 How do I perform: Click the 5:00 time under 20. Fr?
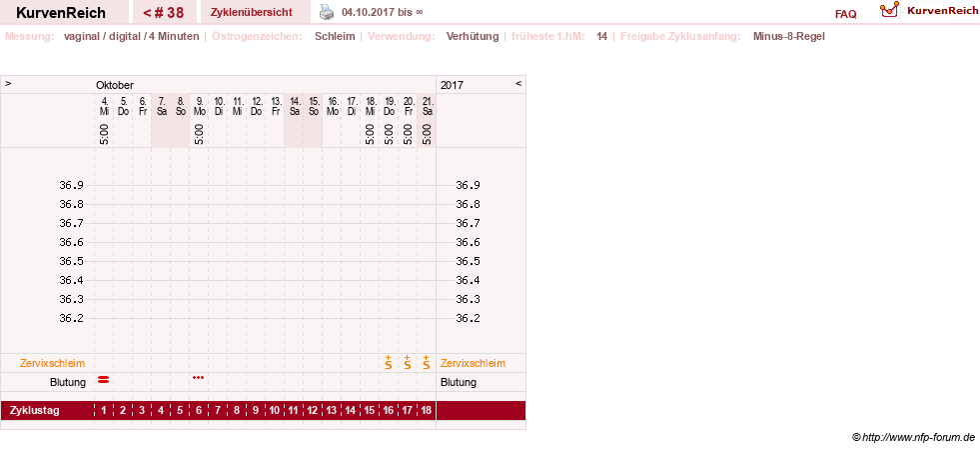pos(408,134)
